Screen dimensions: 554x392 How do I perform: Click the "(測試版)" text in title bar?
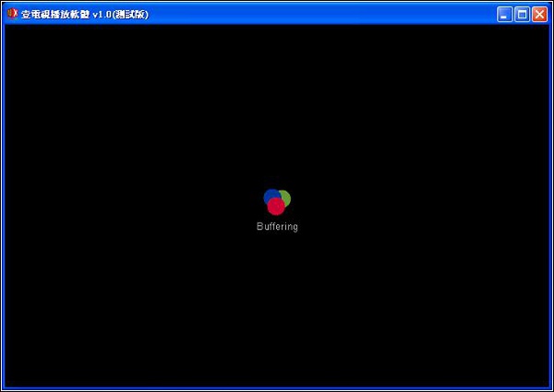pos(130,15)
